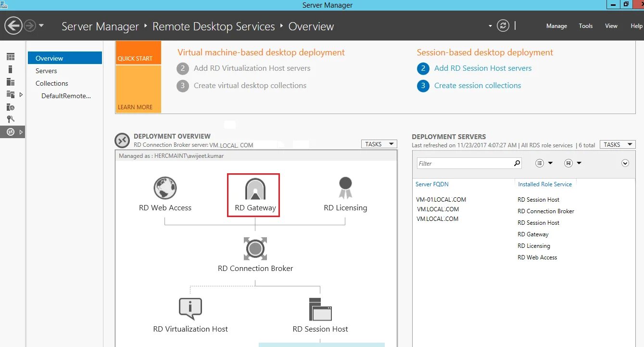
Task: Click Create session collections link
Action: 478,86
